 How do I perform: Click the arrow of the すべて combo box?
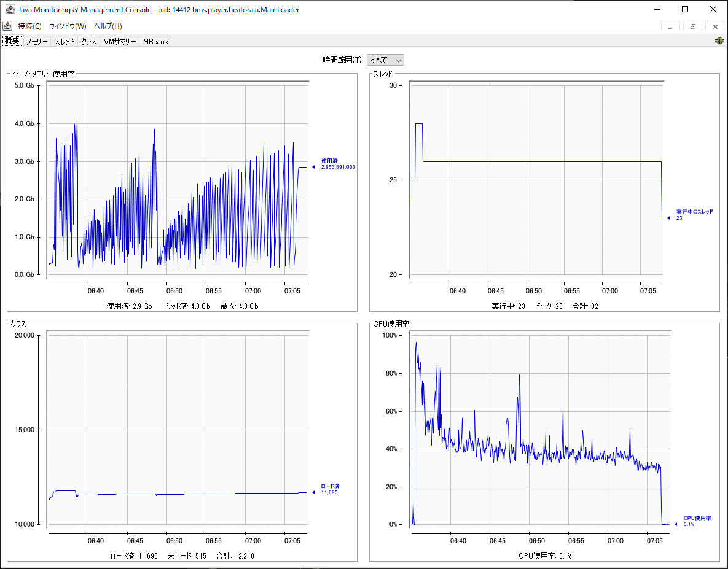point(398,60)
